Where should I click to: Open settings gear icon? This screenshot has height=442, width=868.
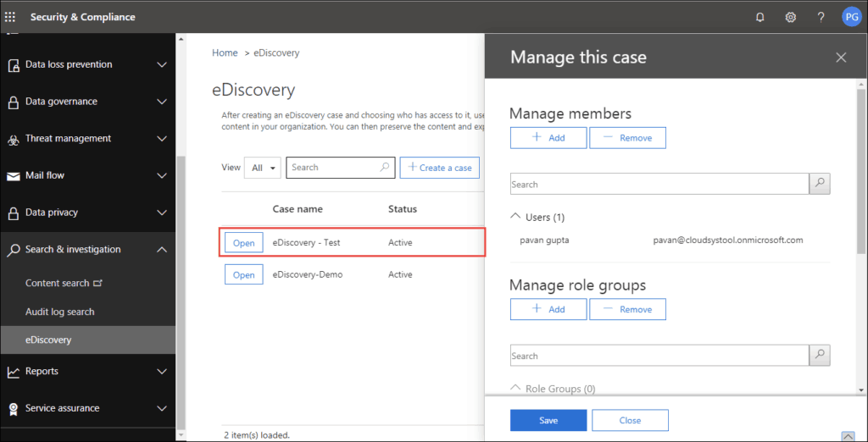791,17
